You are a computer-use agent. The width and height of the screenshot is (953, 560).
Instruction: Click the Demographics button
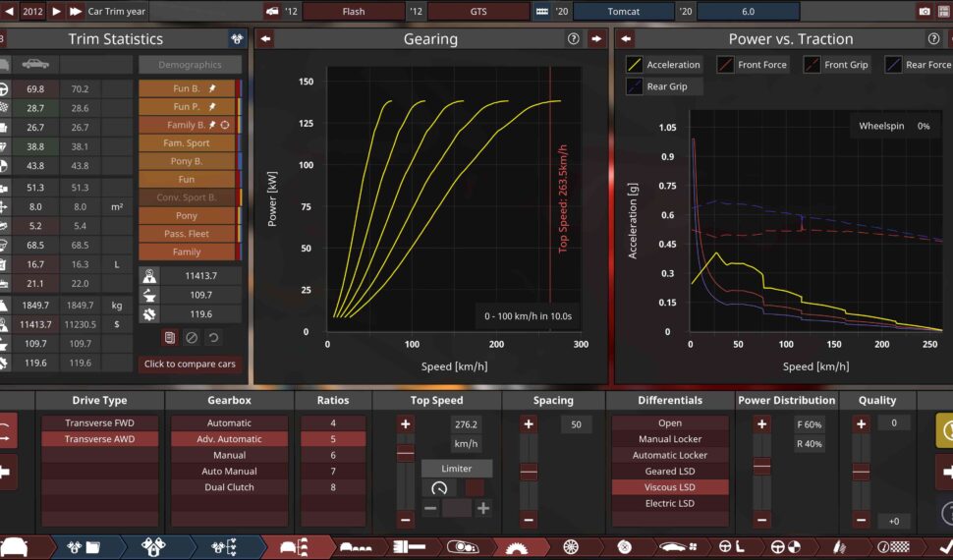(189, 65)
